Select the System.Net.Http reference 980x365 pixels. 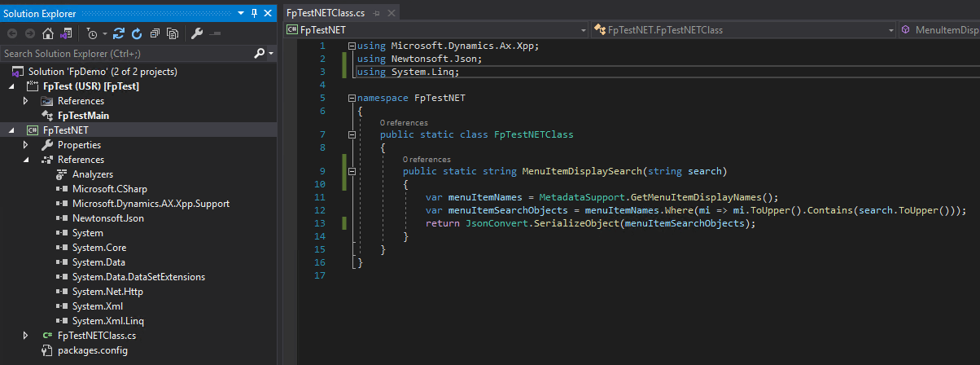point(107,292)
